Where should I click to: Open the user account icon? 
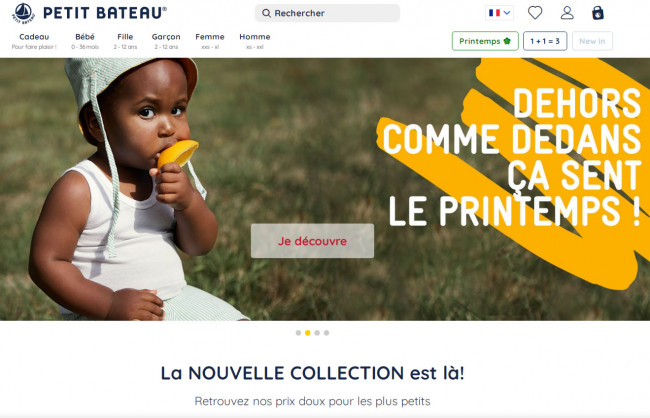click(567, 13)
